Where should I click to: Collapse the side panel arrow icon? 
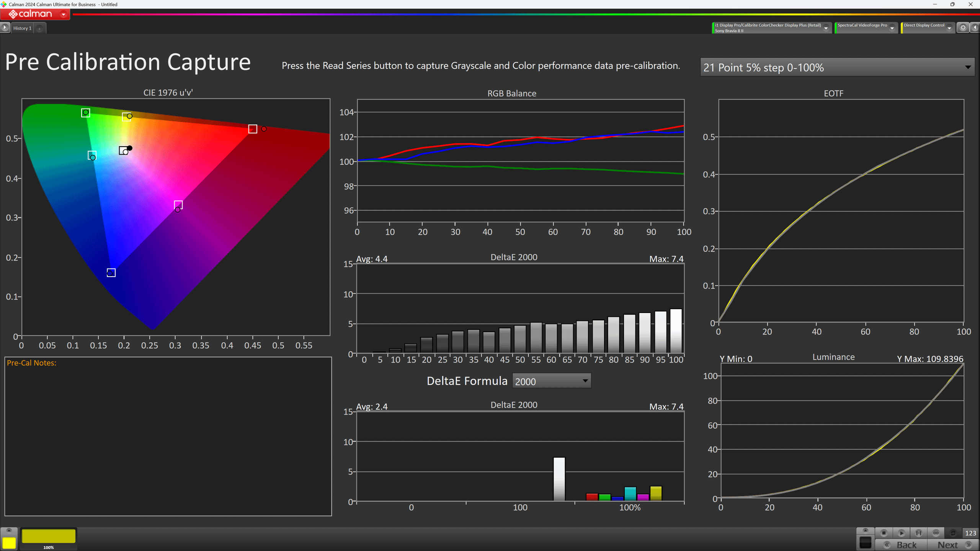(x=975, y=28)
